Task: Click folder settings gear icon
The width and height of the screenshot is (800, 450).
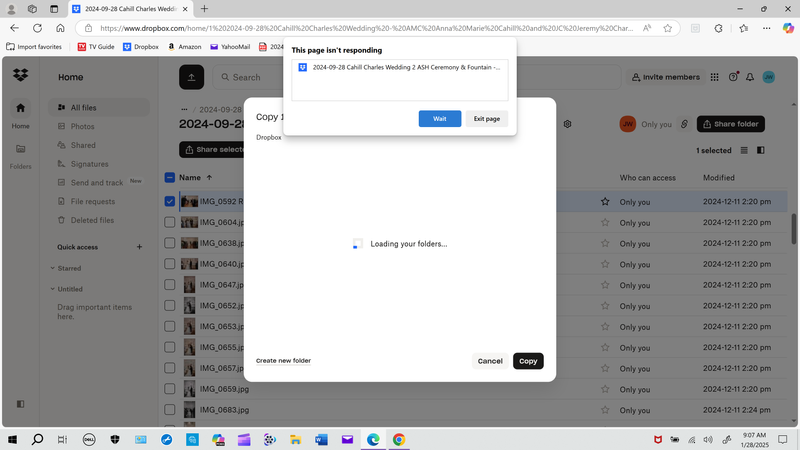Action: [x=567, y=124]
